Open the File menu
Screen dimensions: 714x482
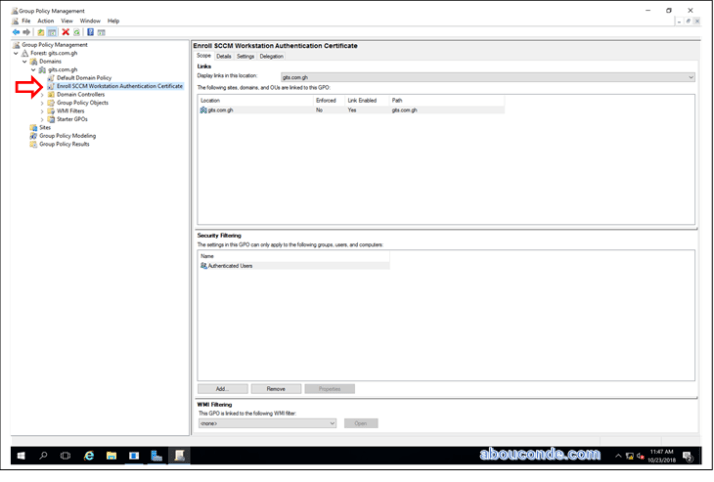click(x=26, y=21)
